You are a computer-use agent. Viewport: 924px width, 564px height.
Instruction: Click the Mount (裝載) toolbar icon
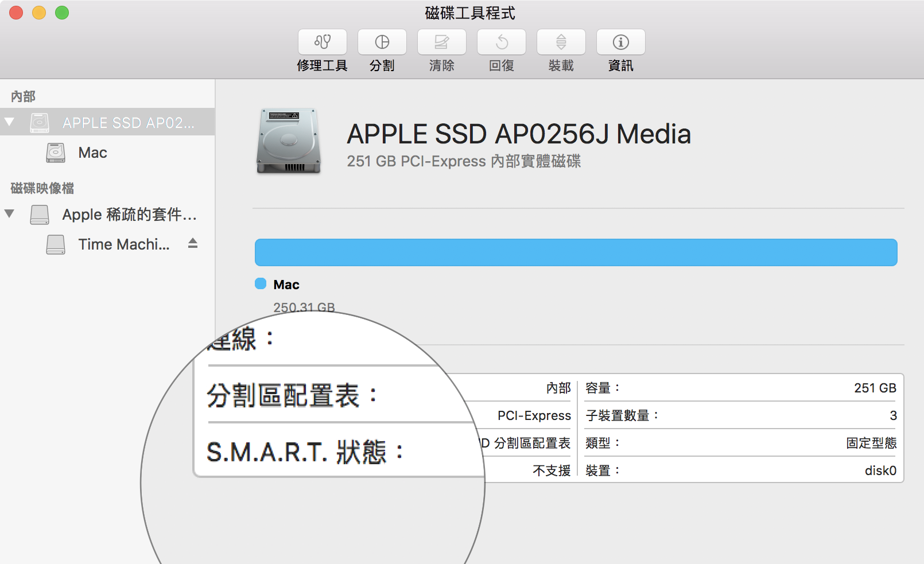(561, 42)
